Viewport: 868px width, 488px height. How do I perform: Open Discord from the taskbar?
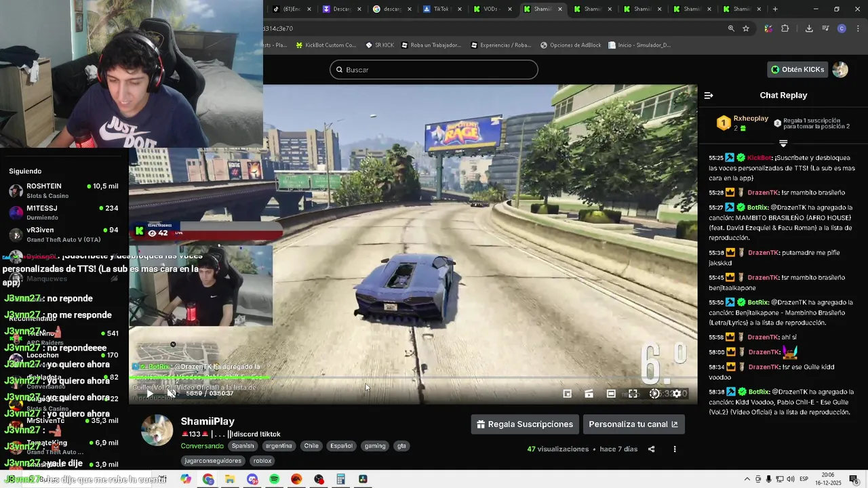click(252, 479)
